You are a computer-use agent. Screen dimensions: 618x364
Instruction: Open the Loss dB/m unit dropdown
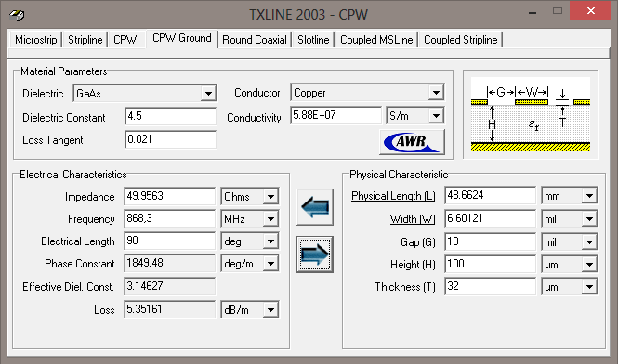[x=270, y=310]
